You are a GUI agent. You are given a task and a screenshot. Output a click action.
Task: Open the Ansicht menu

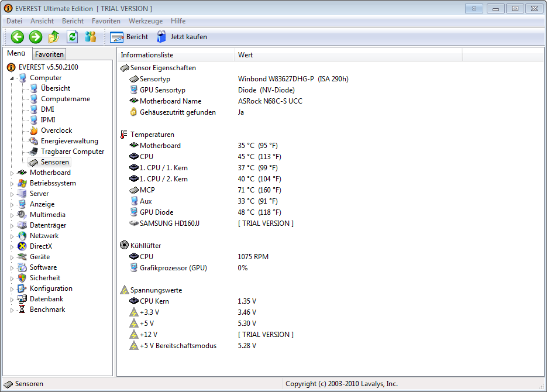[x=42, y=21]
